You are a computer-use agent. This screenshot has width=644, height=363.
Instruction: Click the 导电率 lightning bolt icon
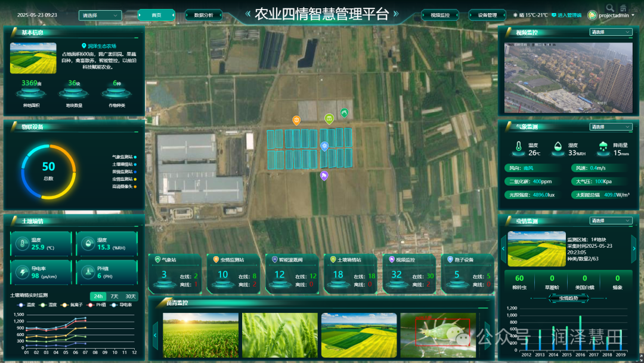pyautogui.click(x=22, y=272)
